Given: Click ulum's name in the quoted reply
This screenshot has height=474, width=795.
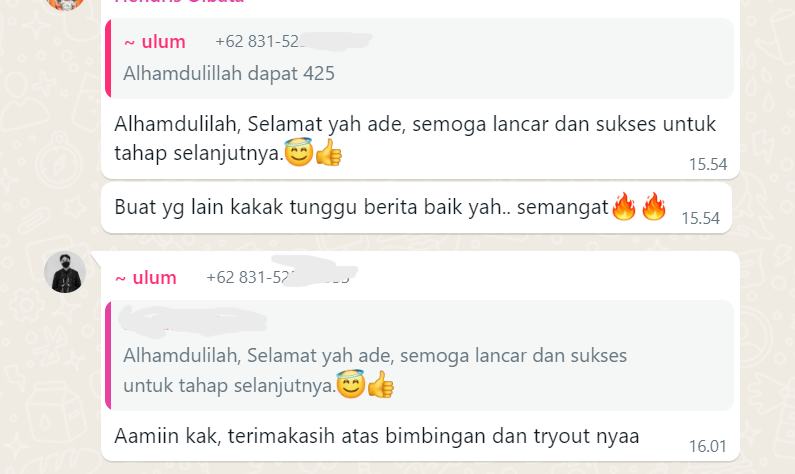Looking at the screenshot, I should pyautogui.click(x=155, y=42).
